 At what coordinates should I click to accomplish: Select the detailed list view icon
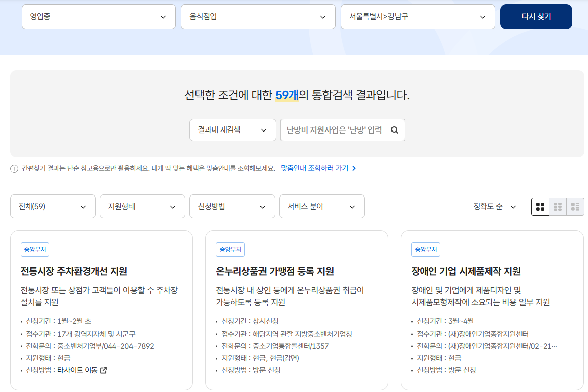click(x=576, y=206)
